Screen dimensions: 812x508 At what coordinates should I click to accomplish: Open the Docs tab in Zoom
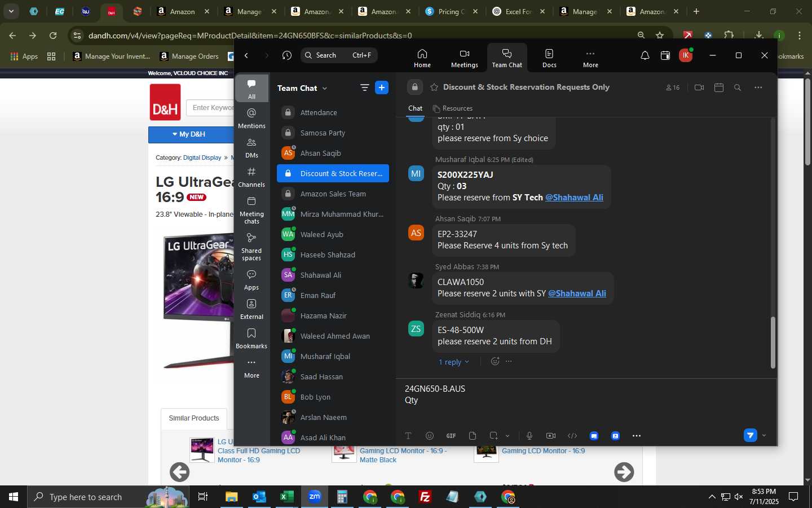point(549,58)
